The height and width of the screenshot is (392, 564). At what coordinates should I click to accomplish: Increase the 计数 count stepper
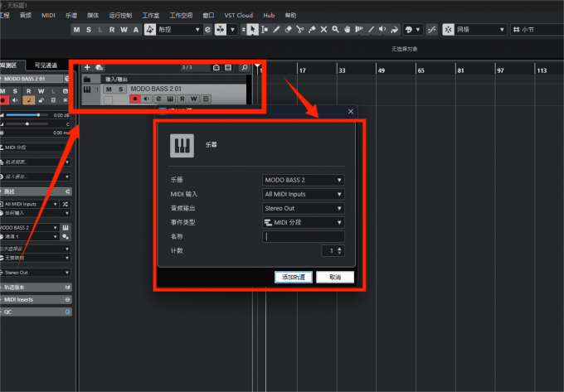339,249
